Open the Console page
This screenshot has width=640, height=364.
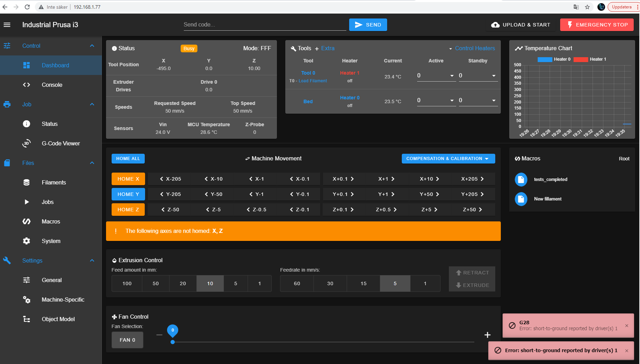(x=51, y=85)
